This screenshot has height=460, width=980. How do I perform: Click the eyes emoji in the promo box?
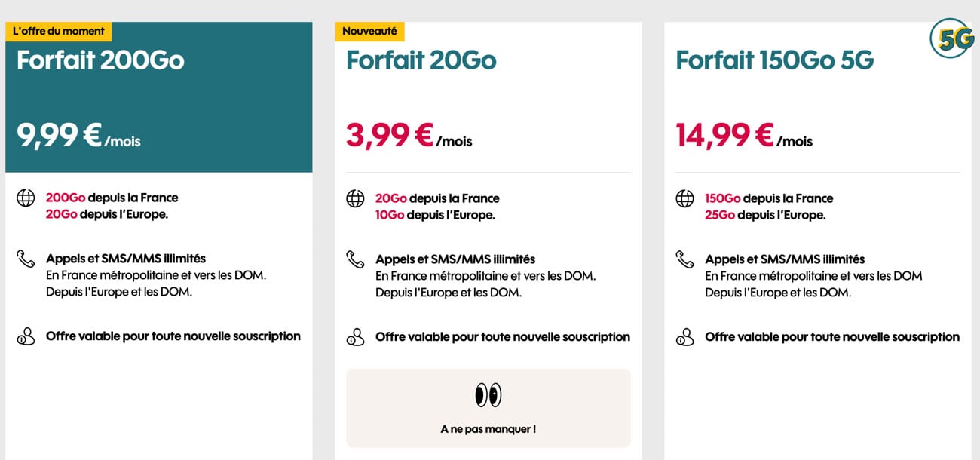[x=488, y=394]
